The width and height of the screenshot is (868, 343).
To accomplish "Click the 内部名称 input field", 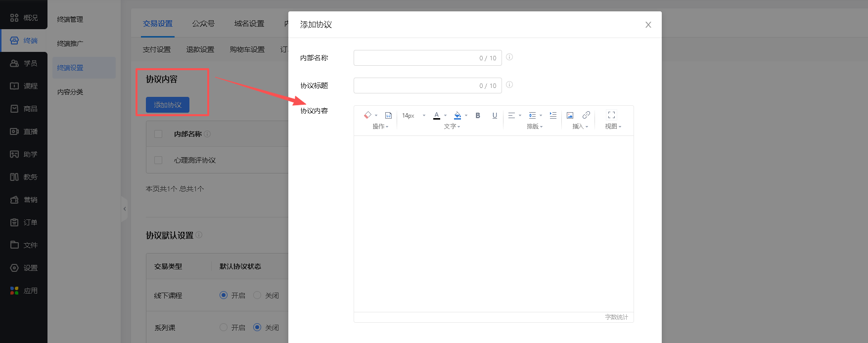I will [428, 58].
